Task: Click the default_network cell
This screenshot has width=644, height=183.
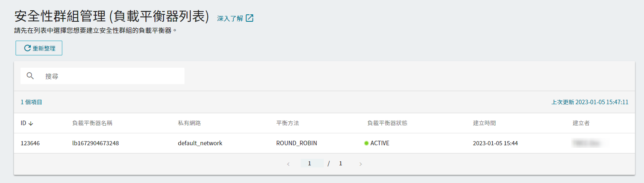Action: click(200, 143)
